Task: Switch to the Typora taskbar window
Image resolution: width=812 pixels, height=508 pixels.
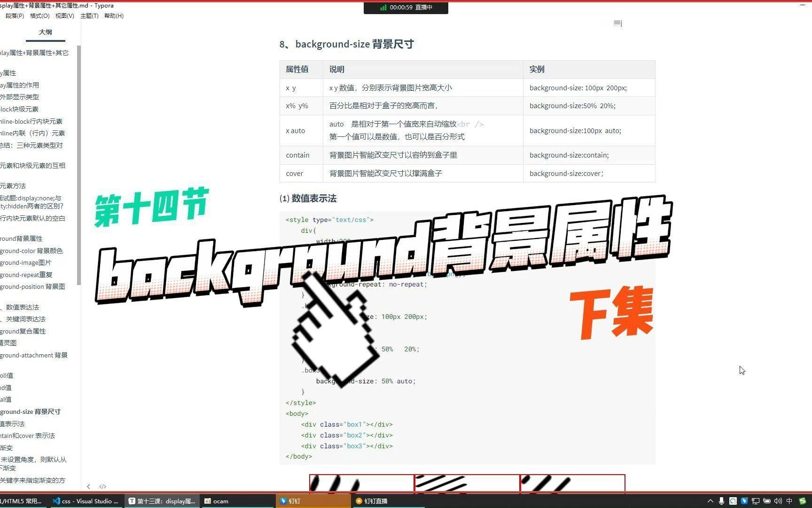Action: pyautogui.click(x=162, y=501)
